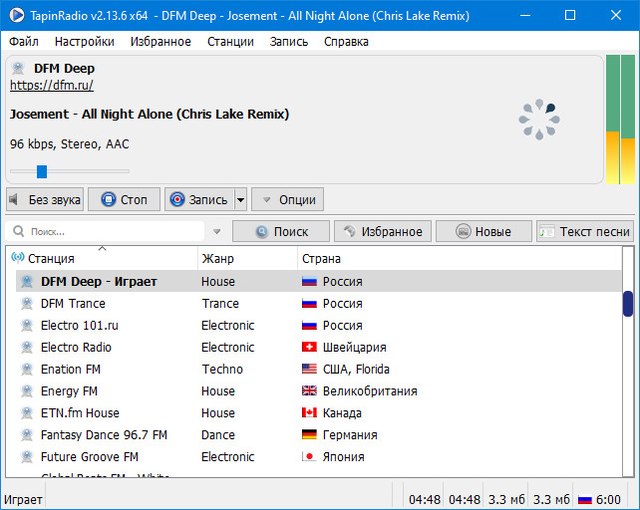The height and width of the screenshot is (510, 640).
Task: Start recording with the Запись button
Action: 199,199
